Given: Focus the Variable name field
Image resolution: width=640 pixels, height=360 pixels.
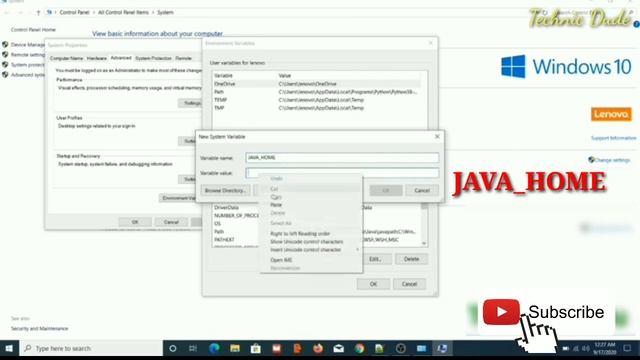Looking at the screenshot, I should pyautogui.click(x=342, y=158).
